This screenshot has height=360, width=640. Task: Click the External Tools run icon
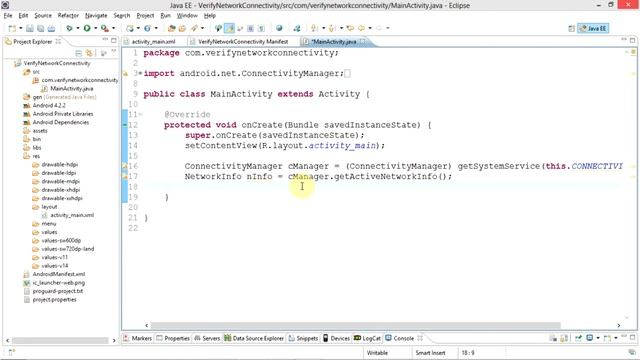pyautogui.click(x=105, y=28)
